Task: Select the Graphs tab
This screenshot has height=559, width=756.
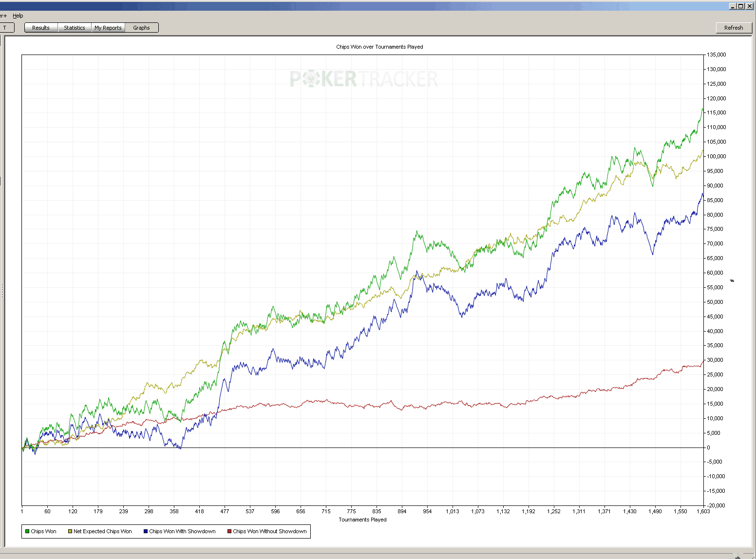Action: 141,28
